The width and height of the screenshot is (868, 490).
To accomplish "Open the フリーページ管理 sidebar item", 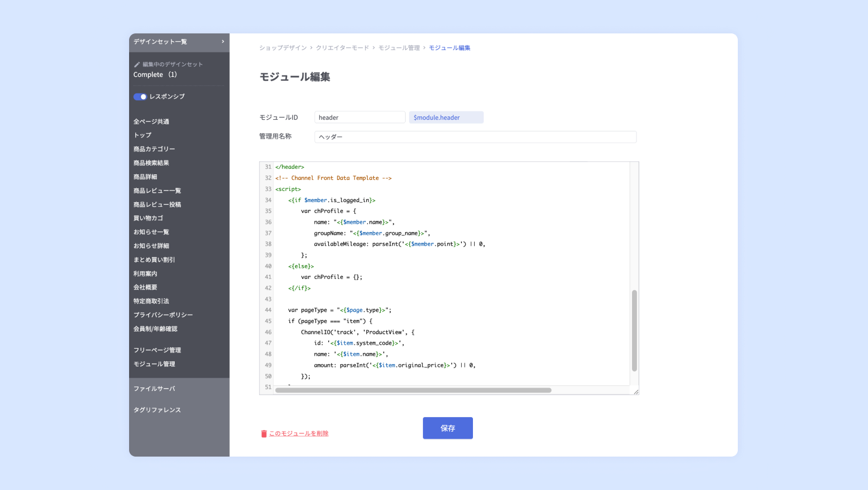I will coord(157,350).
